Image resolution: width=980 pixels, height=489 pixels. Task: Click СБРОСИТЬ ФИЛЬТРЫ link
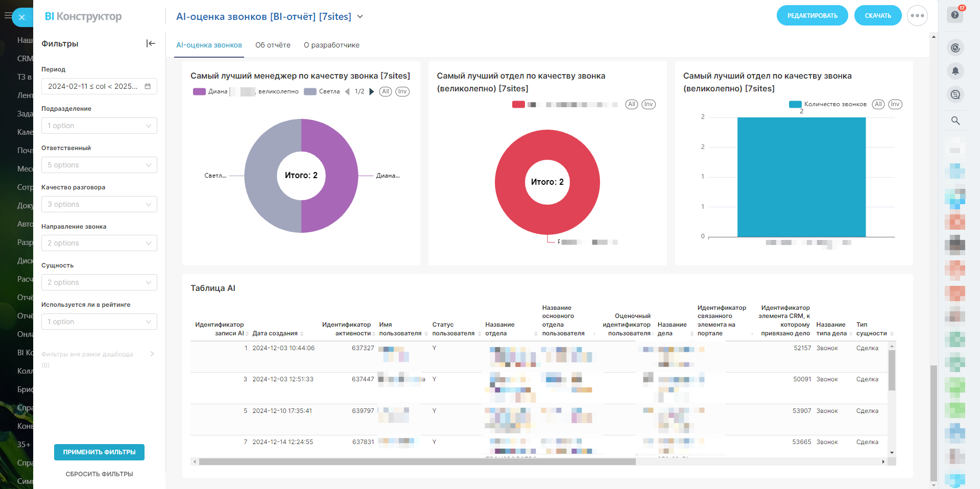coord(99,474)
